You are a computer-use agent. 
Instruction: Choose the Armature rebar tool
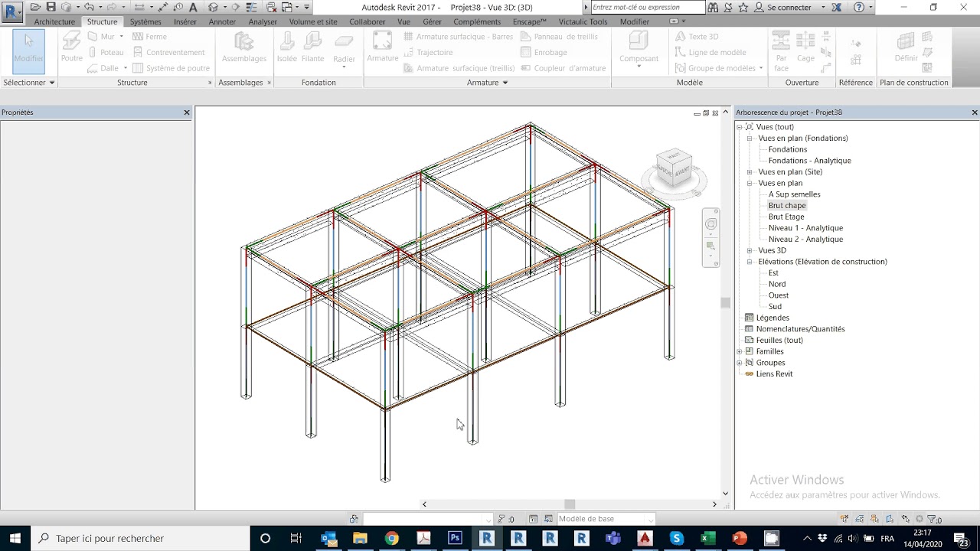click(x=382, y=47)
